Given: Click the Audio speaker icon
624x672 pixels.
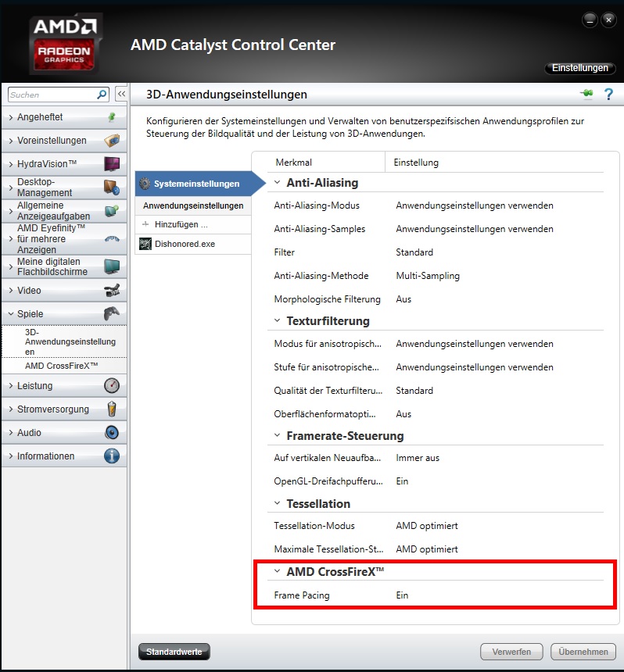Looking at the screenshot, I should click(x=112, y=432).
